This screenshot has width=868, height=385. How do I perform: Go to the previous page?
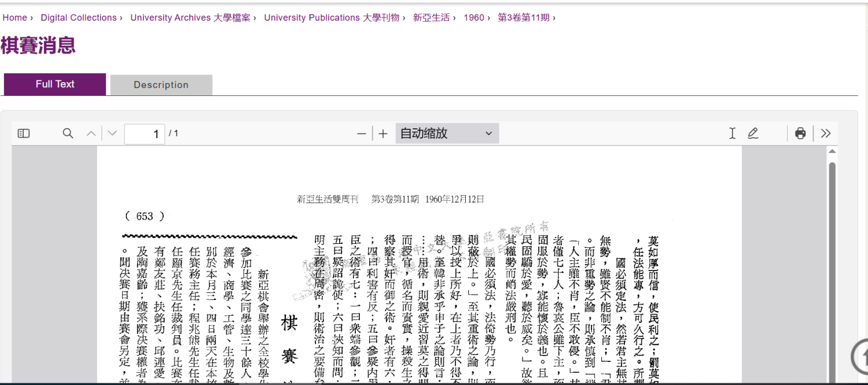click(x=91, y=133)
